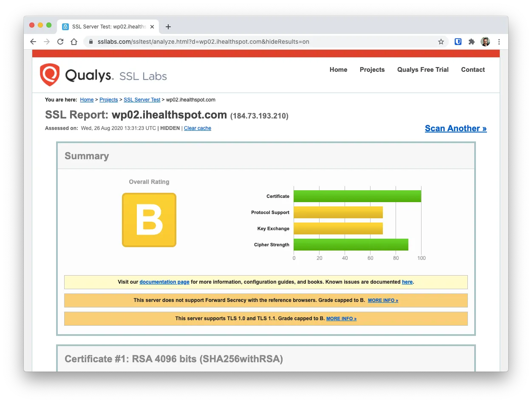The width and height of the screenshot is (532, 403).
Task: Go back with the browser back arrow
Action: [x=33, y=42]
